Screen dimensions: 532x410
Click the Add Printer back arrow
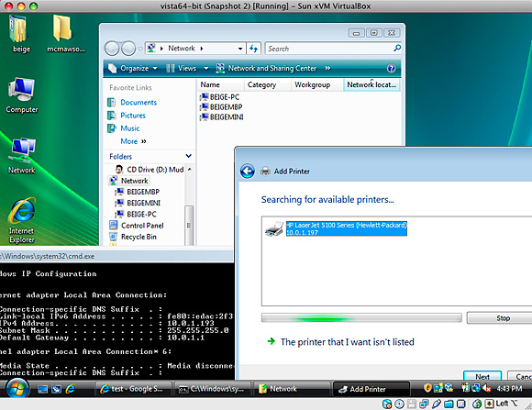(248, 171)
